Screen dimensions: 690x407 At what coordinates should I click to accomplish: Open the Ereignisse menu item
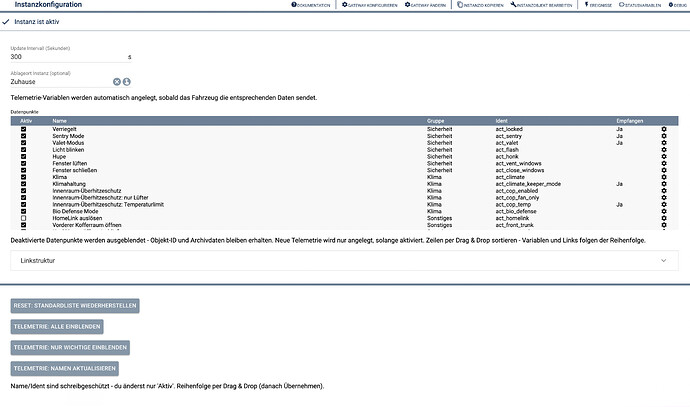click(x=598, y=5)
